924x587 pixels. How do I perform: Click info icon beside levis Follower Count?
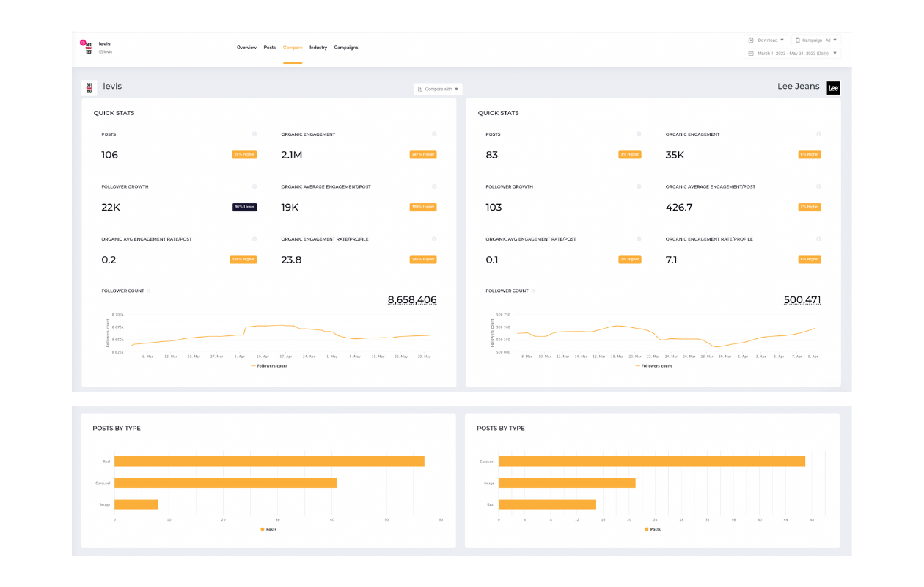tap(149, 291)
